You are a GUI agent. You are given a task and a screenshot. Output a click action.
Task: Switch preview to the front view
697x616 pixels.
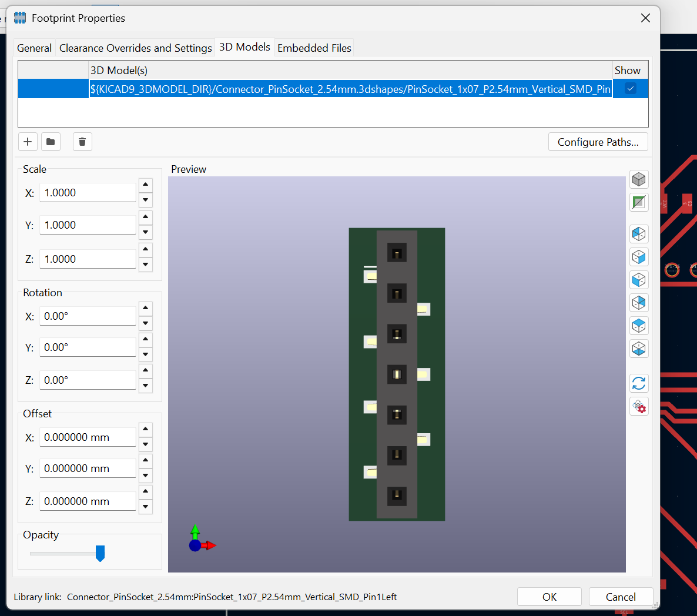click(639, 233)
